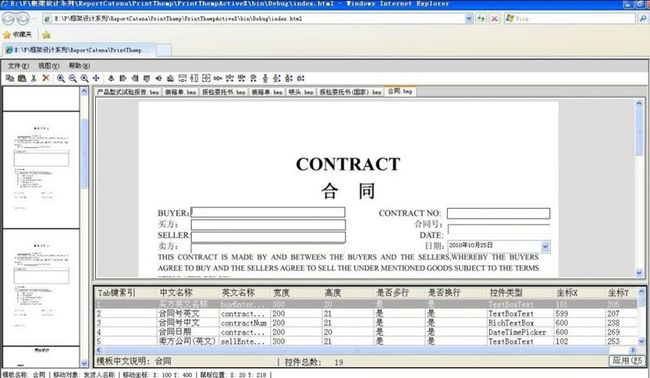Viewport: 650px width, 378px height.
Task: Click the browser refresh icon
Action: tap(481, 19)
